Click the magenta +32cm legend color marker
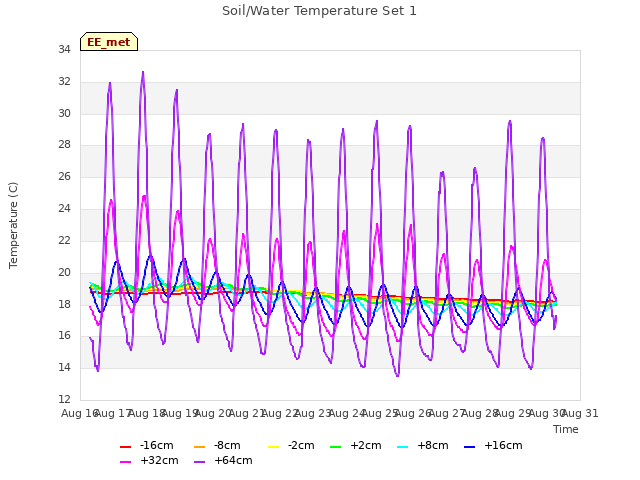The height and width of the screenshot is (480, 640). (x=125, y=462)
